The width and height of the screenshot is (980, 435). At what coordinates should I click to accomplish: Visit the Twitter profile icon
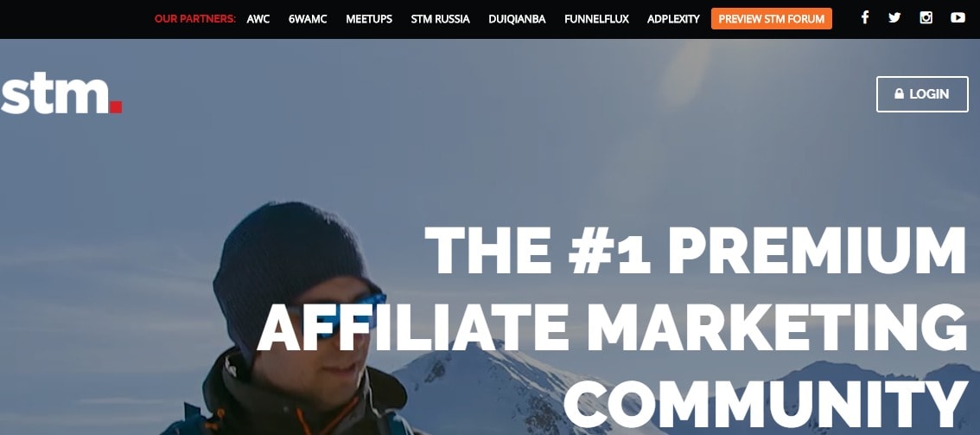click(x=894, y=17)
